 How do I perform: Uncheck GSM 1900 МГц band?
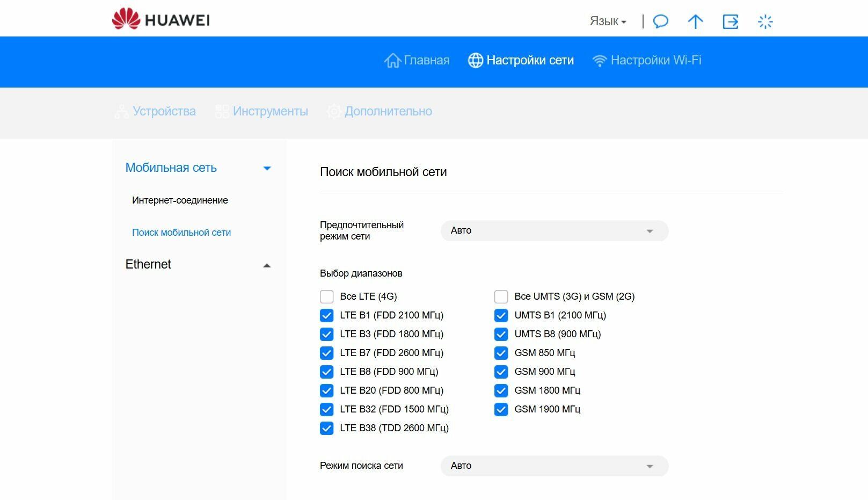point(501,409)
